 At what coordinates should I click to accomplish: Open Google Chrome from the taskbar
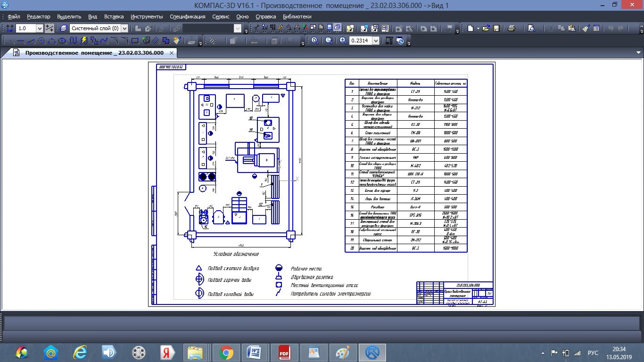226,353
